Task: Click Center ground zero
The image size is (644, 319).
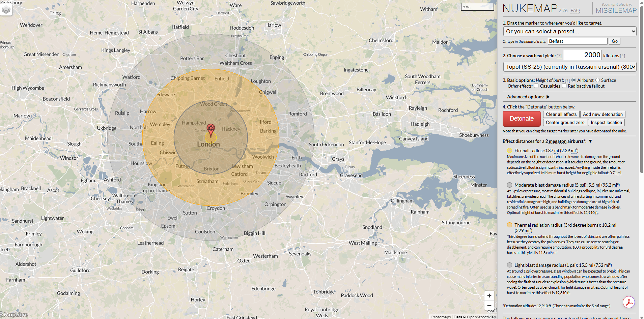Action: (x=565, y=123)
